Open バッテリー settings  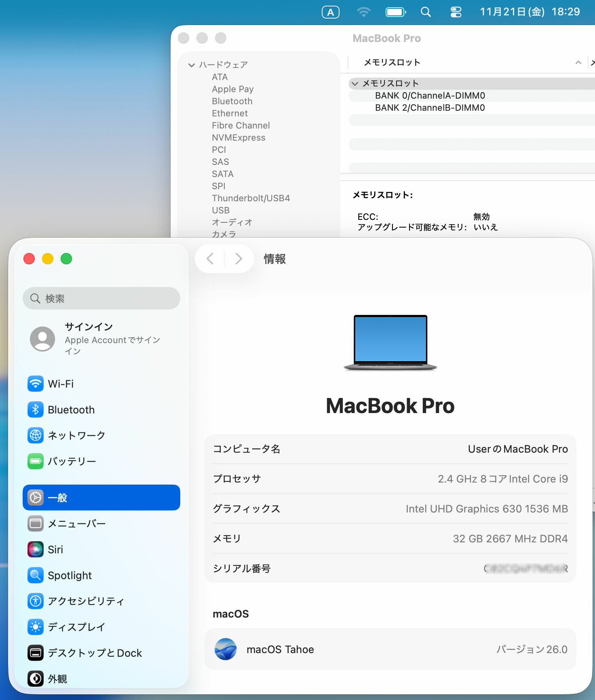tap(101, 461)
